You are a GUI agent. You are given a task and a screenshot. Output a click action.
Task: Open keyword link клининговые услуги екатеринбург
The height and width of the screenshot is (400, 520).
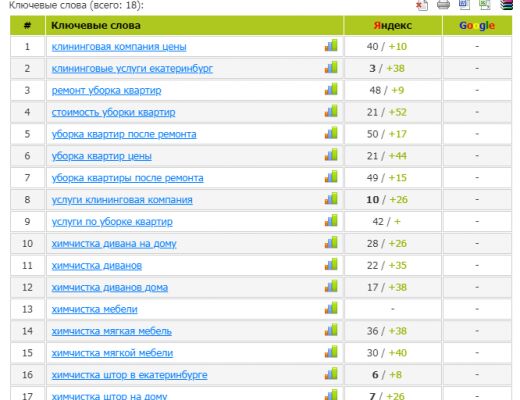132,69
